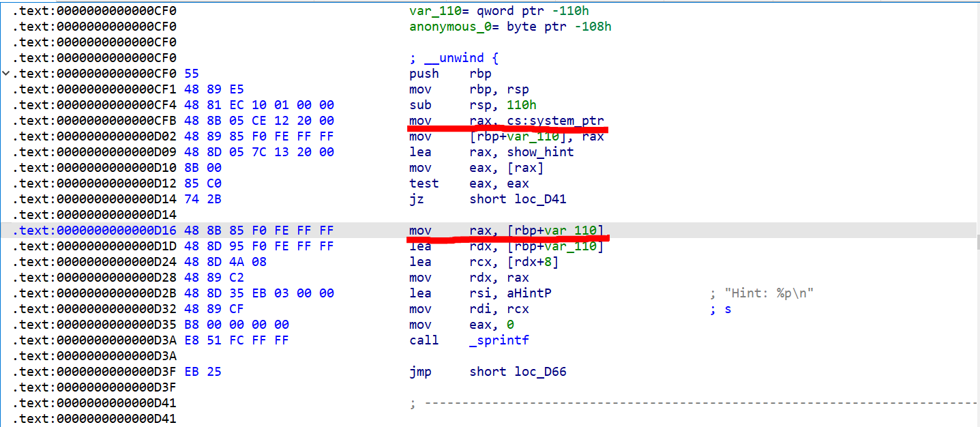The height and width of the screenshot is (427, 980).
Task: Click the vertical scrollbar thumb on right edge
Action: (x=977, y=242)
